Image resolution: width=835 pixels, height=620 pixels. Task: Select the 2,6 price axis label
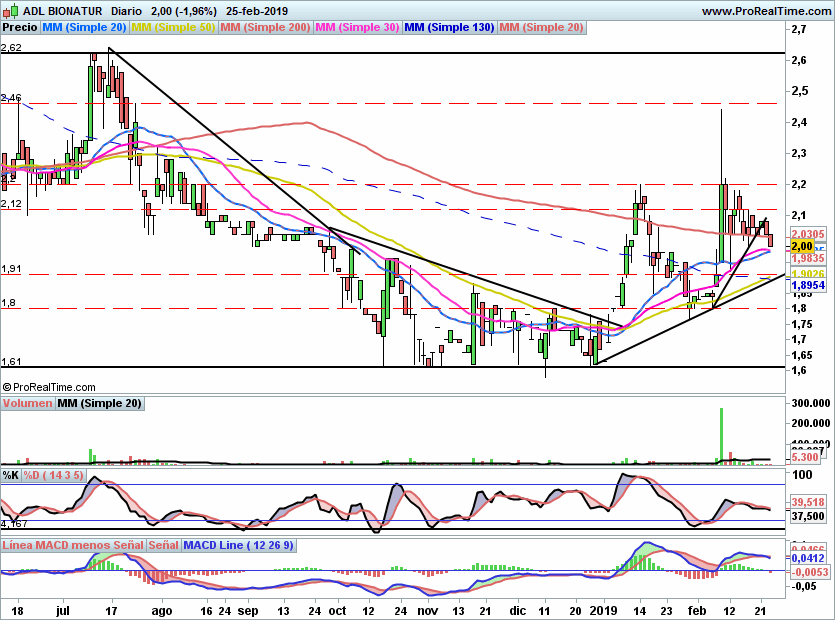point(799,60)
